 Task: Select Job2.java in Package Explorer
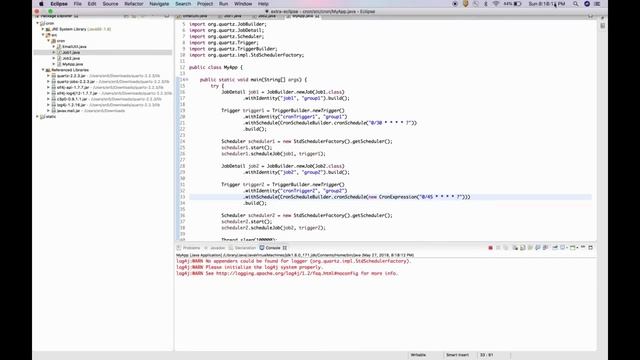click(71, 58)
